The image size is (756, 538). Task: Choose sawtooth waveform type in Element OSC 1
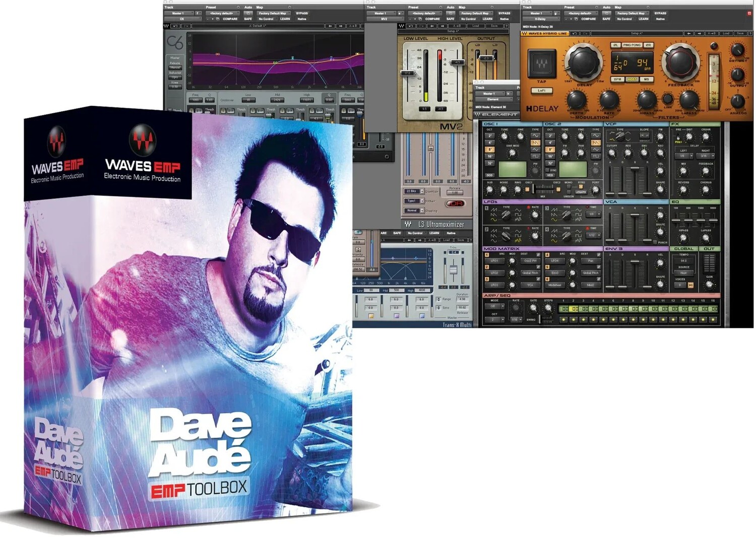(x=535, y=143)
